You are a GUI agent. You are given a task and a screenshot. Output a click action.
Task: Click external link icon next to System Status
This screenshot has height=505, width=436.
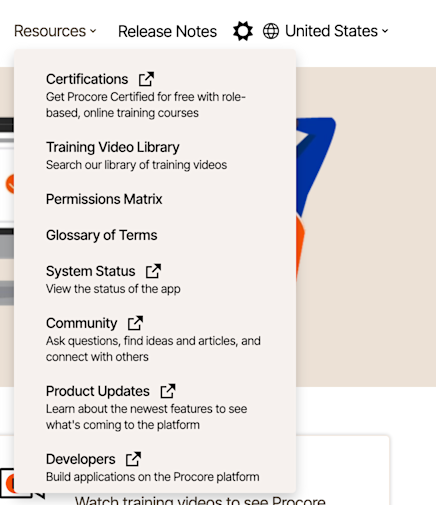tap(153, 271)
